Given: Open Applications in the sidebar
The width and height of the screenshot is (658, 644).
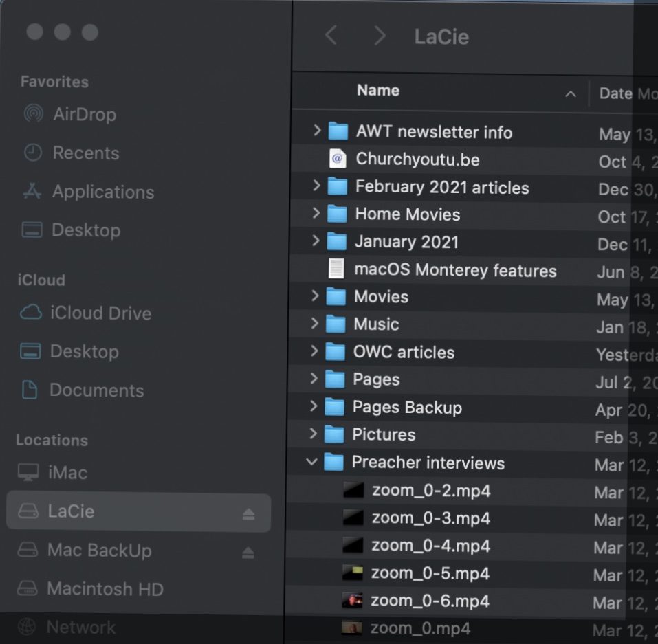Looking at the screenshot, I should [x=102, y=192].
